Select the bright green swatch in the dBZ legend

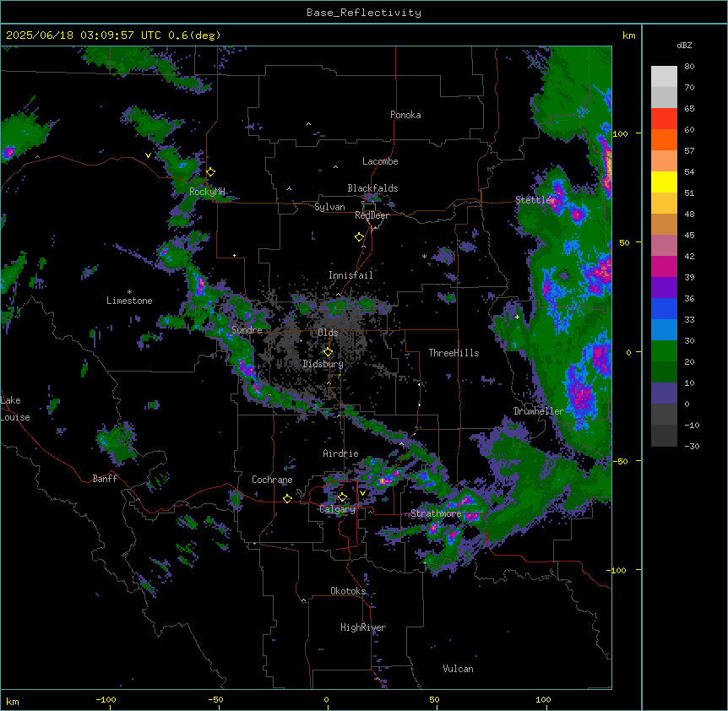(664, 351)
